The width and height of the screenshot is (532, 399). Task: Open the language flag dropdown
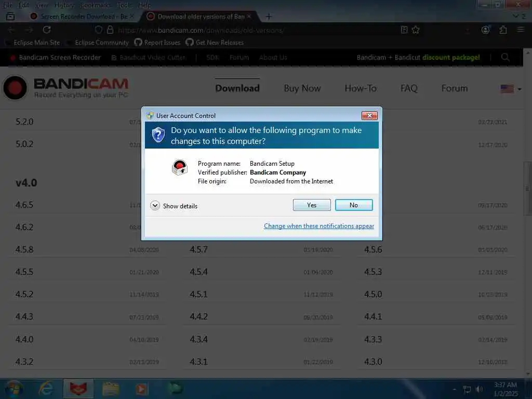point(511,89)
